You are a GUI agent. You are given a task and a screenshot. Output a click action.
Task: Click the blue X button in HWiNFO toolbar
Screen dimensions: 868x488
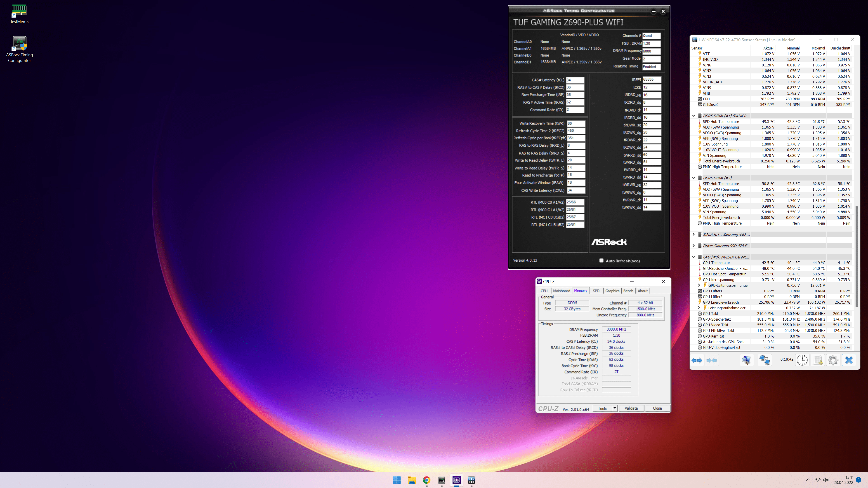(x=849, y=360)
